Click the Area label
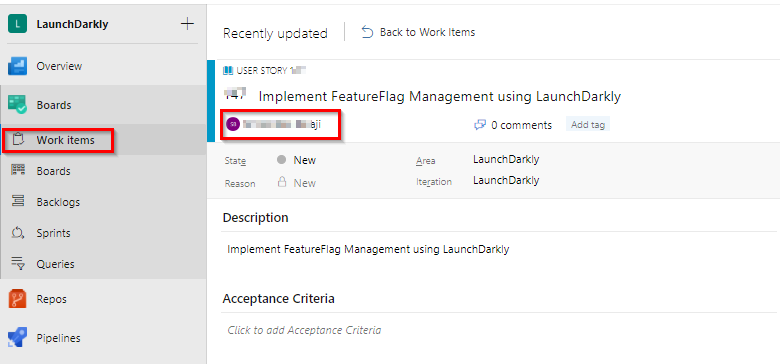 (x=425, y=161)
